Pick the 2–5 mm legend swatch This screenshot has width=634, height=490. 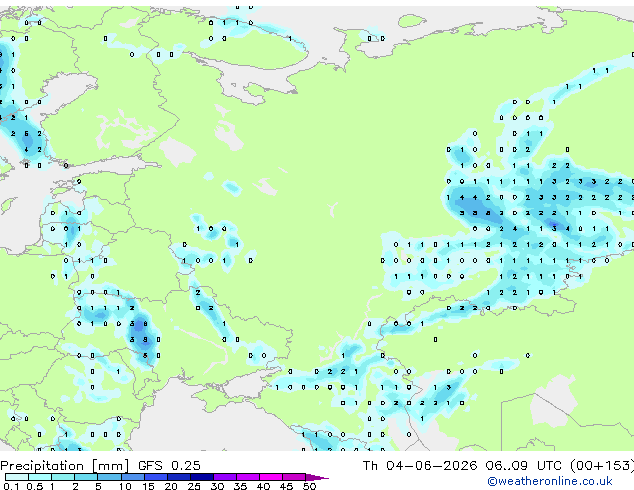tap(86, 477)
